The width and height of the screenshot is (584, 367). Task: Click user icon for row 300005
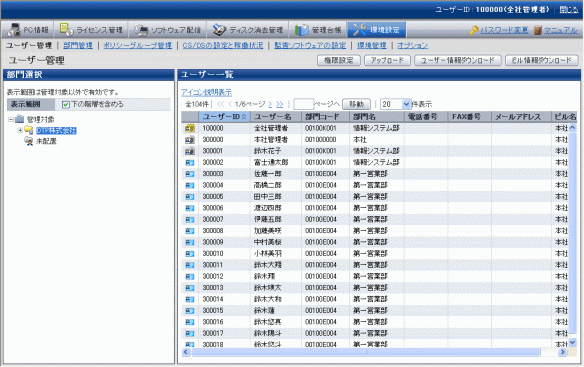tap(190, 197)
